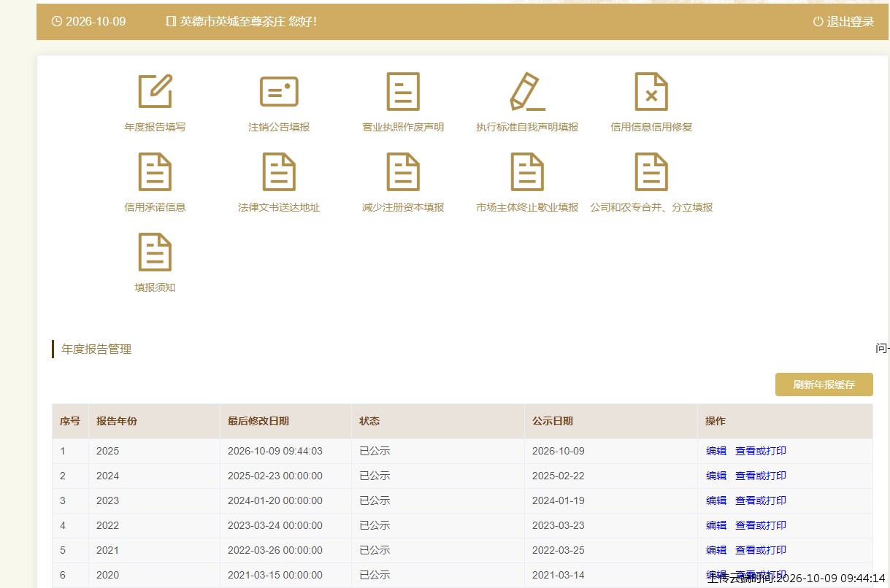View or print the 2025 report

click(x=761, y=451)
